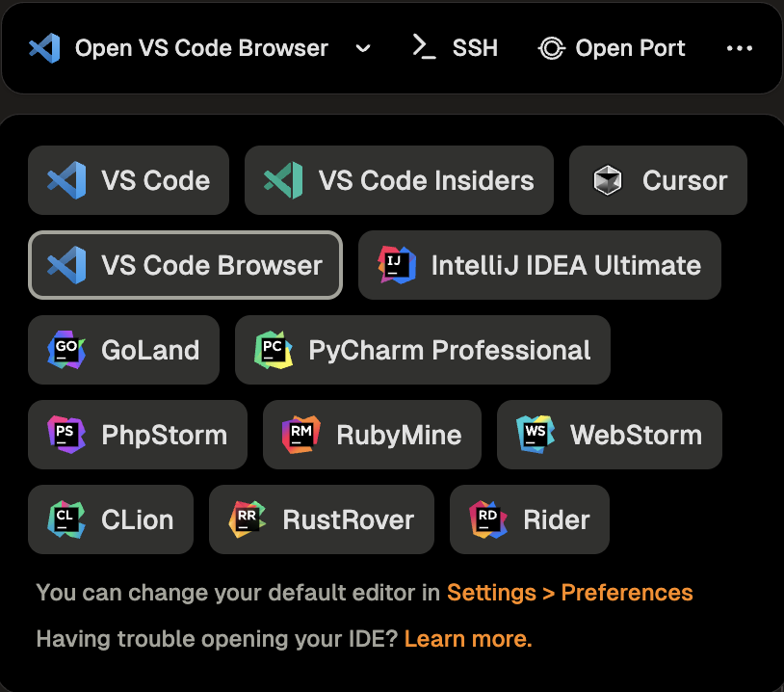Click the Open VS Code Browser button

coord(178,48)
